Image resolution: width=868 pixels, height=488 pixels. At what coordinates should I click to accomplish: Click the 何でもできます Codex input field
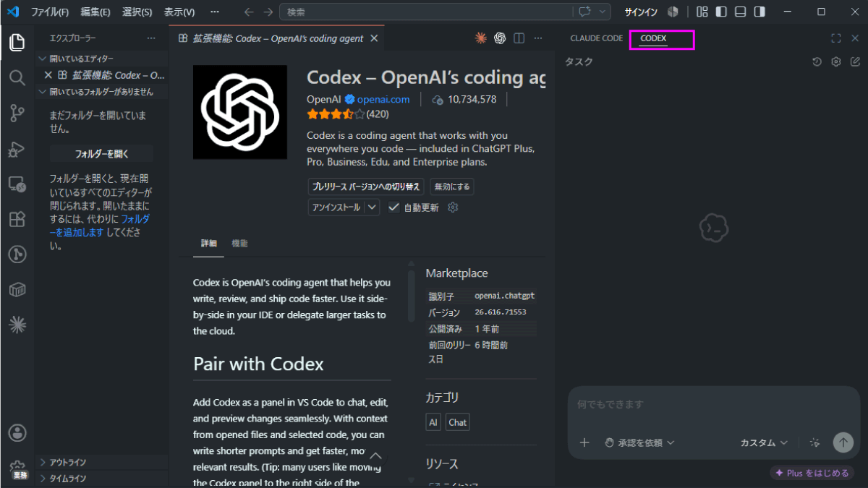click(x=713, y=405)
